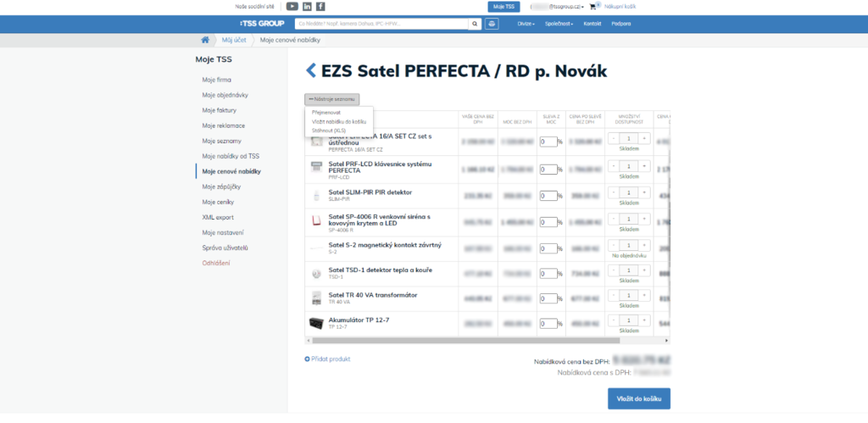Screen dimensions: 868x423
Task: Increase quantity for Akumulátor TP 12-7
Action: coord(644,320)
